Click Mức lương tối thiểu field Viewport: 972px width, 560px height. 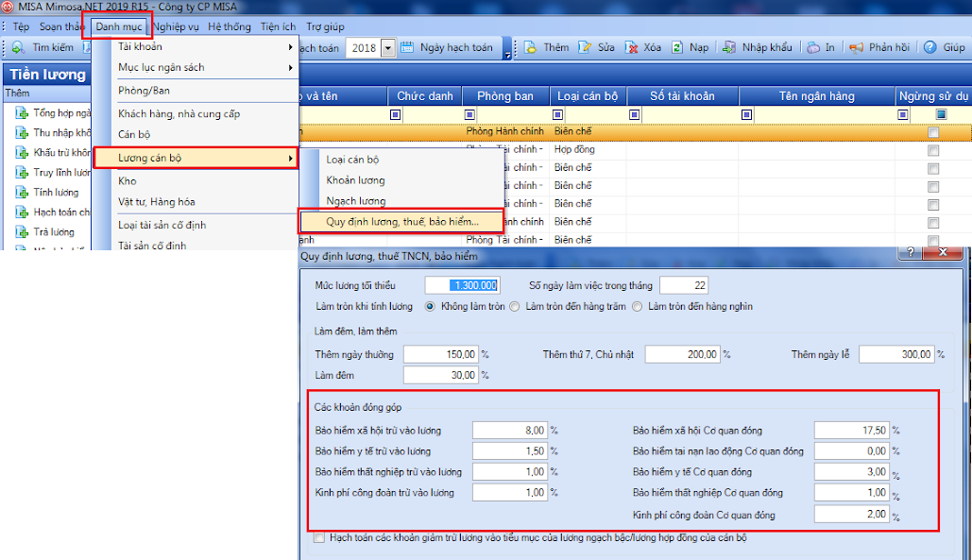tap(463, 285)
